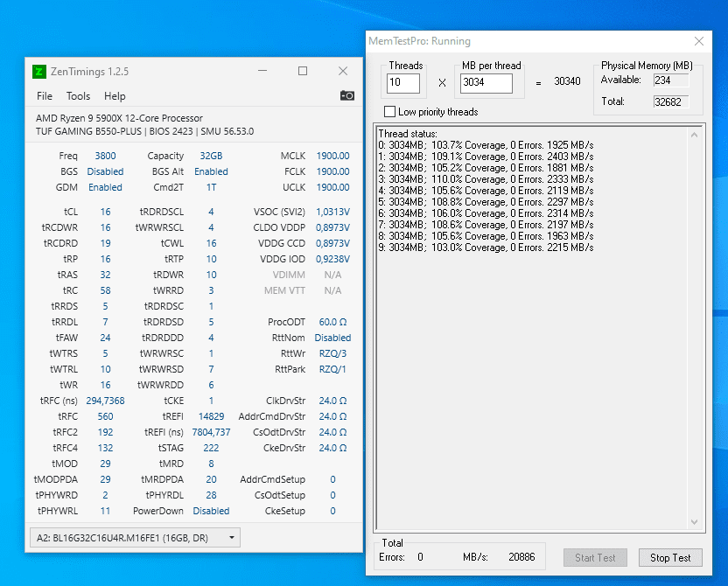Screen dimensions: 728x586
Task: Click the Capacity value 32GB
Action: click(x=211, y=156)
